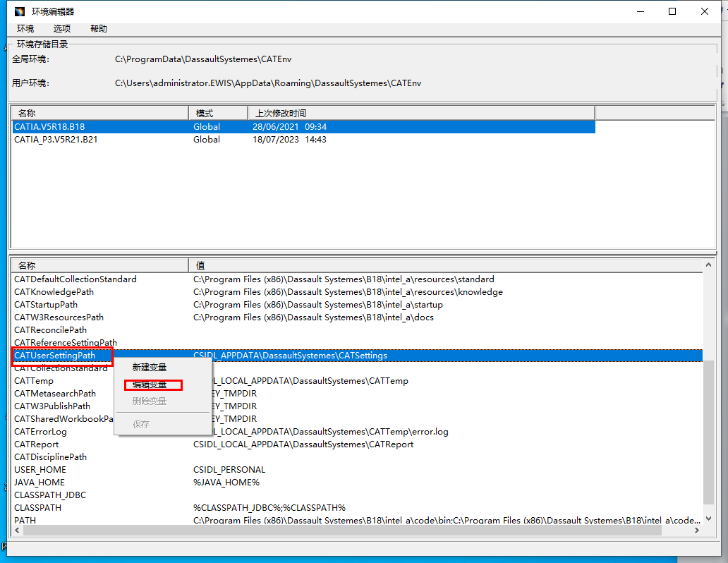Open the 帮助 menu

99,29
